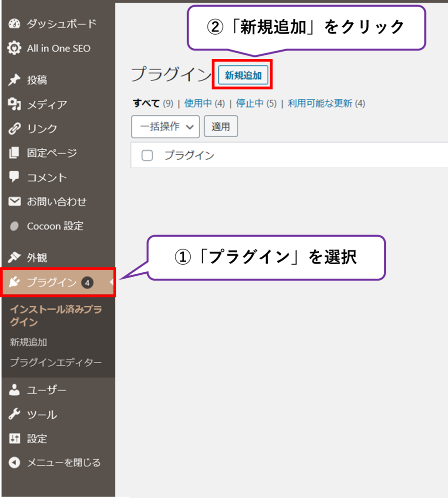Open the All in One SEO menu
Image resolution: width=448 pixels, height=498 pixels.
[x=58, y=48]
